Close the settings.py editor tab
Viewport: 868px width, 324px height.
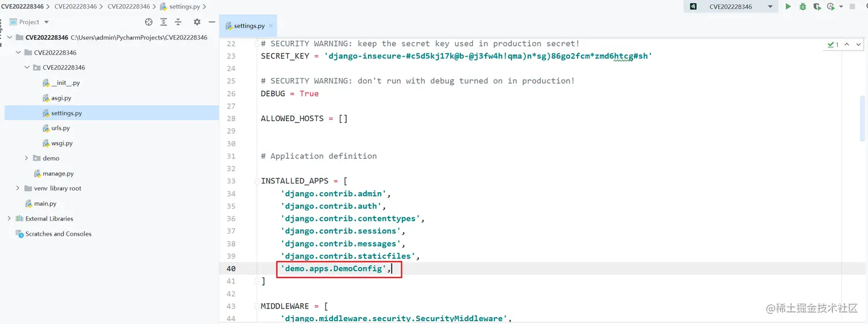271,26
